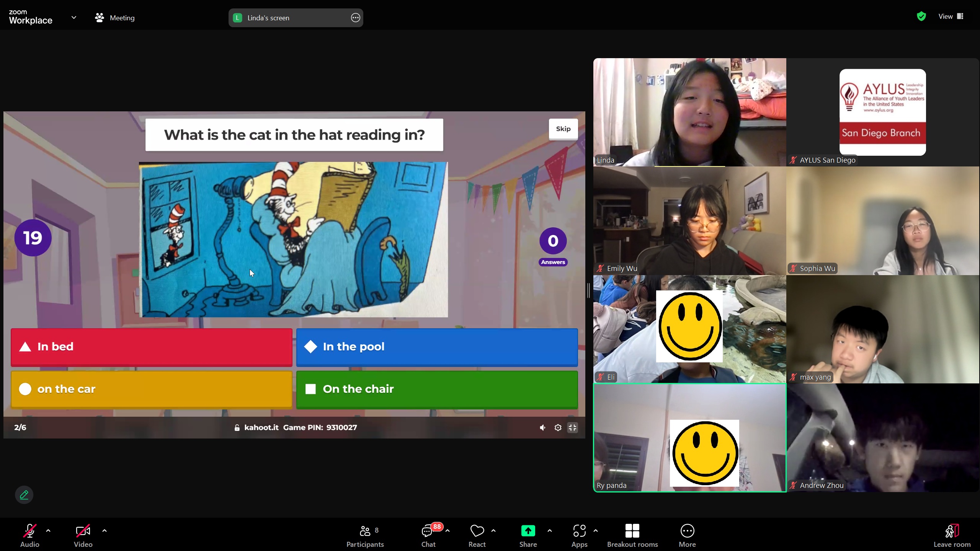This screenshot has height=551, width=980.
Task: Click muted mic icon on AYLUS San Diego
Action: pos(793,160)
